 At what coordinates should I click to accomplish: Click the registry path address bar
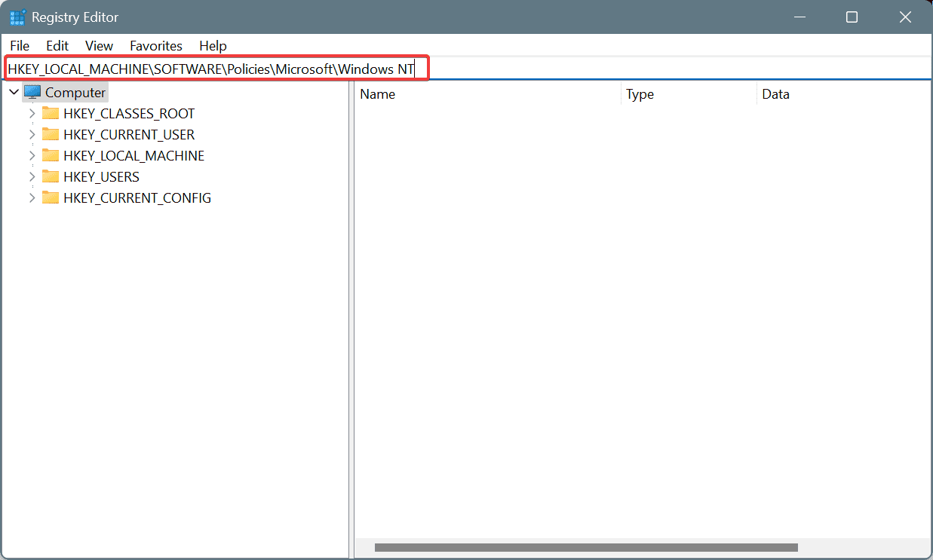point(468,69)
